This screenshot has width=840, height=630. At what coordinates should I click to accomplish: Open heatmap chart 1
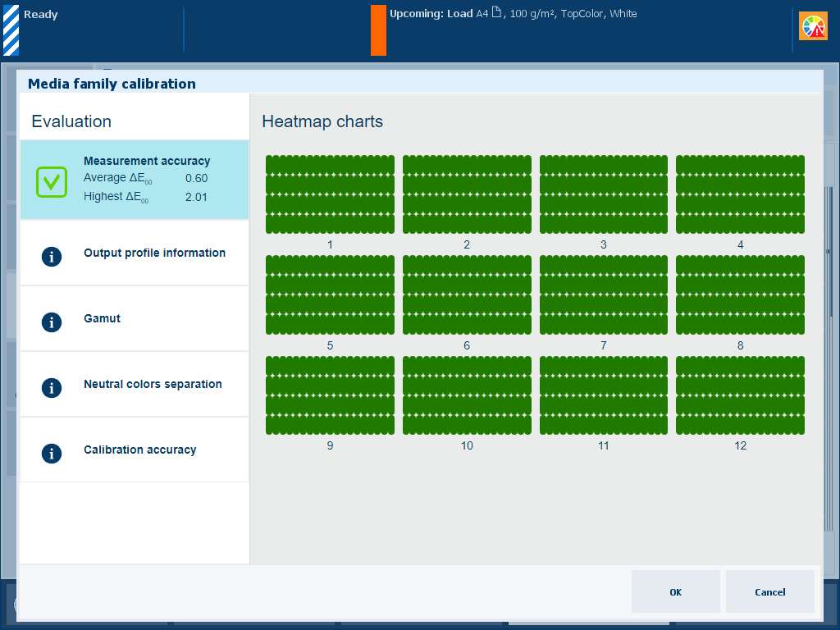(330, 194)
